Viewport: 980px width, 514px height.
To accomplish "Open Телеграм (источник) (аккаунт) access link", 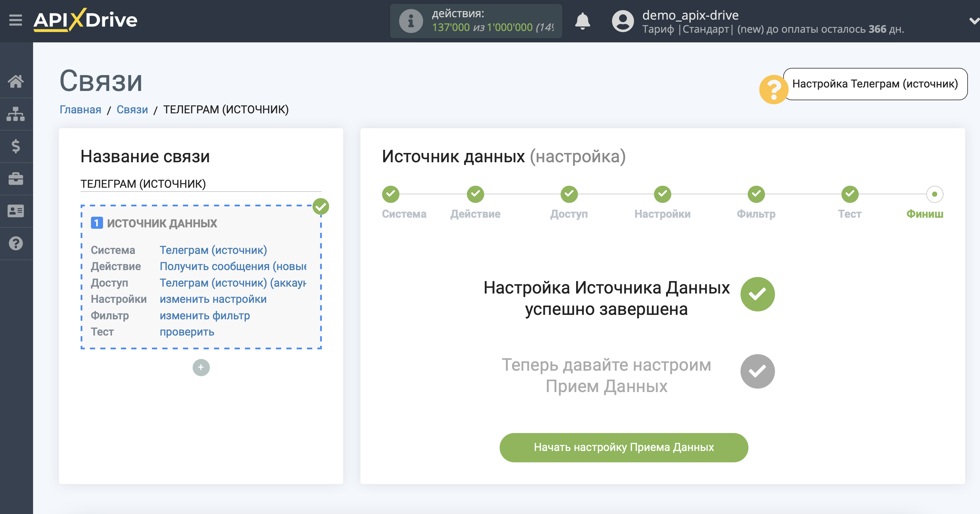I will click(x=233, y=283).
